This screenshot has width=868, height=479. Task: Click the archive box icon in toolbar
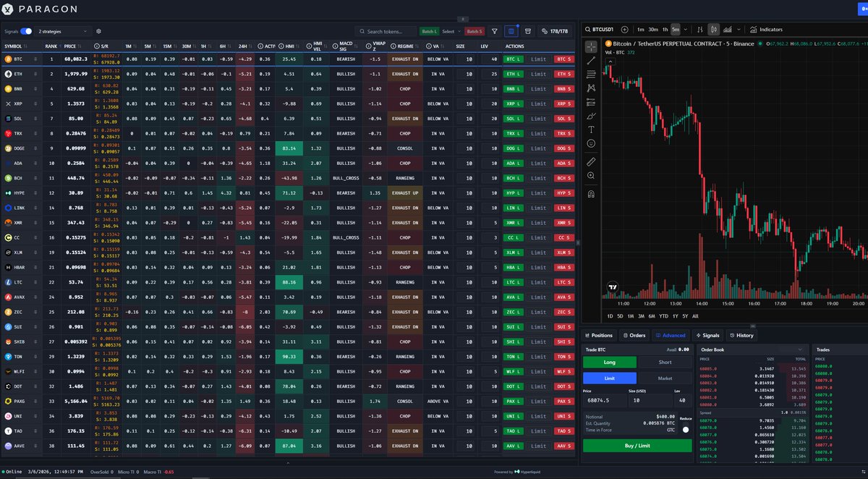coord(528,31)
